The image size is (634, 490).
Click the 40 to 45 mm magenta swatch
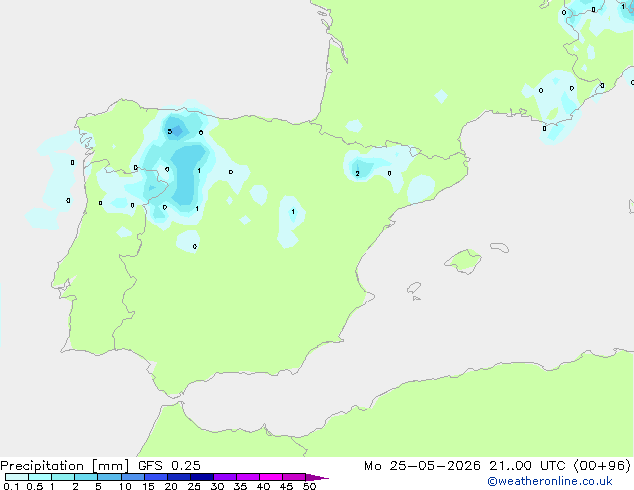click(271, 477)
